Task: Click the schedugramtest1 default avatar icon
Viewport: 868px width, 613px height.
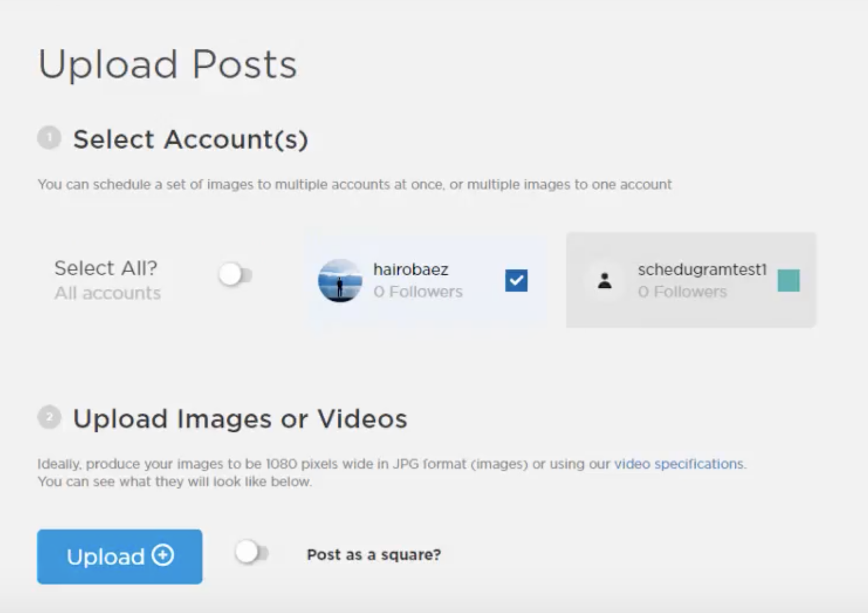Action: pos(605,280)
